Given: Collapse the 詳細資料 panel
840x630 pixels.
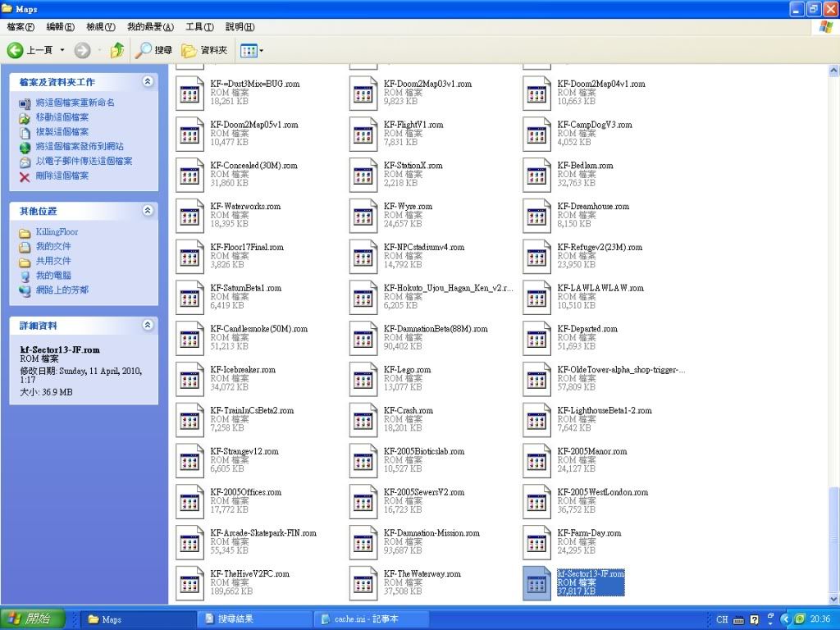Looking at the screenshot, I should tap(148, 326).
